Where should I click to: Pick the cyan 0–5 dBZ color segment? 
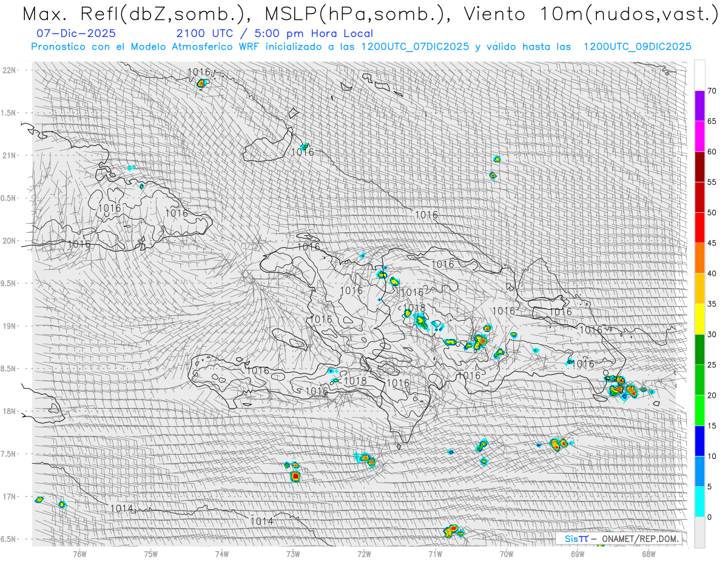(699, 501)
